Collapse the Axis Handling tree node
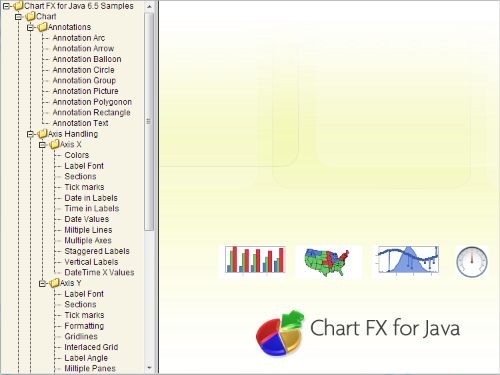Image resolution: width=500 pixels, height=375 pixels. [30, 134]
